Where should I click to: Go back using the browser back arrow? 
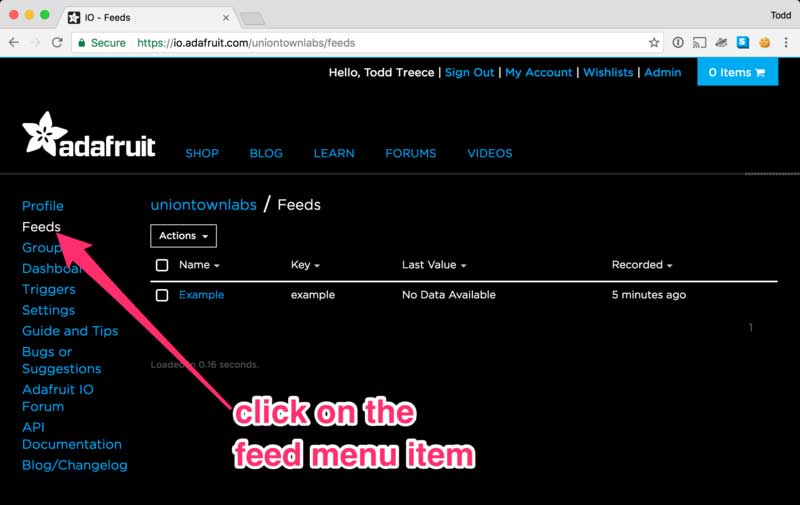point(14,43)
